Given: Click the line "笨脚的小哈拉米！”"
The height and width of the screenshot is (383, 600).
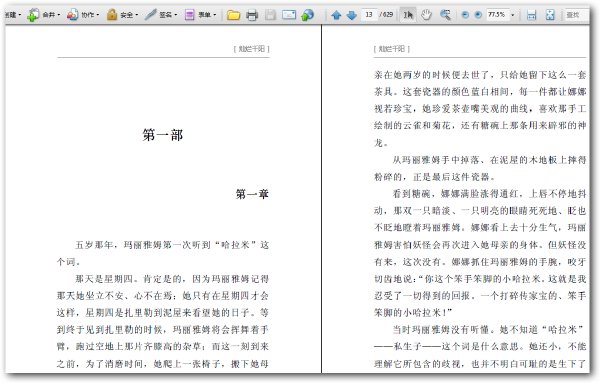Looking at the screenshot, I should point(413,313).
